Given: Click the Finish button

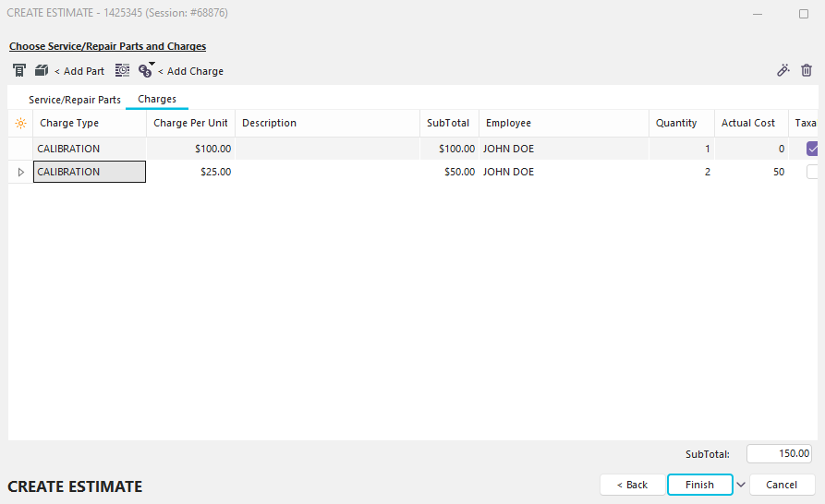Looking at the screenshot, I should point(699,485).
